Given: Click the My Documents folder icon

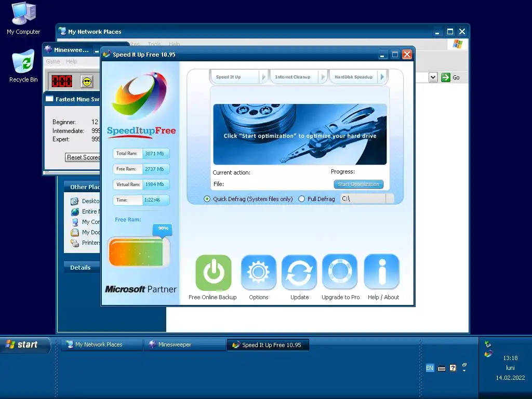Looking at the screenshot, I should 75,233.
